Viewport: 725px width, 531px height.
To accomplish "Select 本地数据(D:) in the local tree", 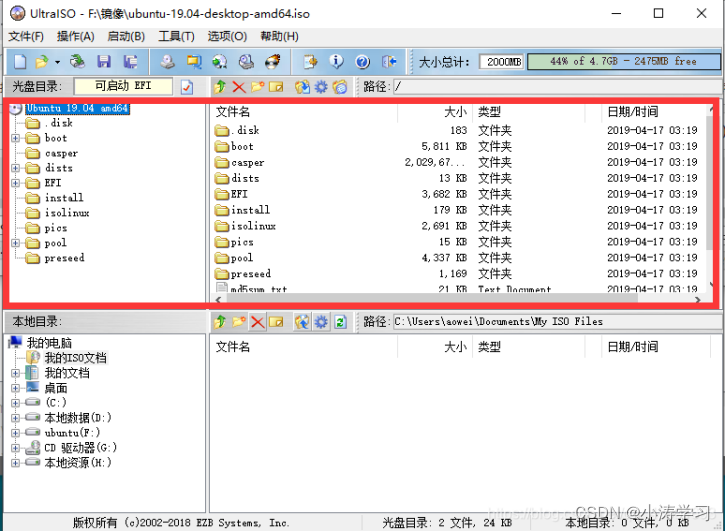I will point(78,418).
